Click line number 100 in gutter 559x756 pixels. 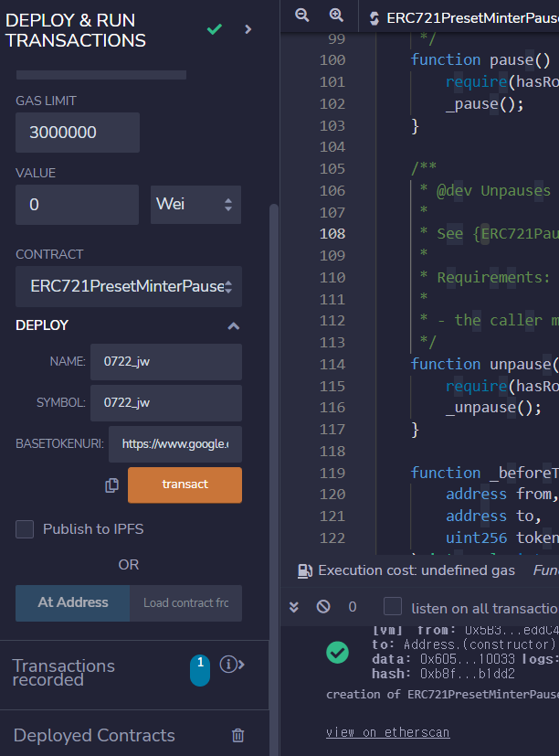(x=332, y=60)
